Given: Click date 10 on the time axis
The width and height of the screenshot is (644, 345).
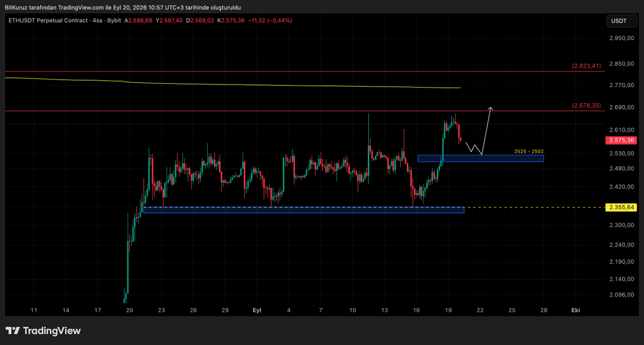Looking at the screenshot, I should coord(353,311).
